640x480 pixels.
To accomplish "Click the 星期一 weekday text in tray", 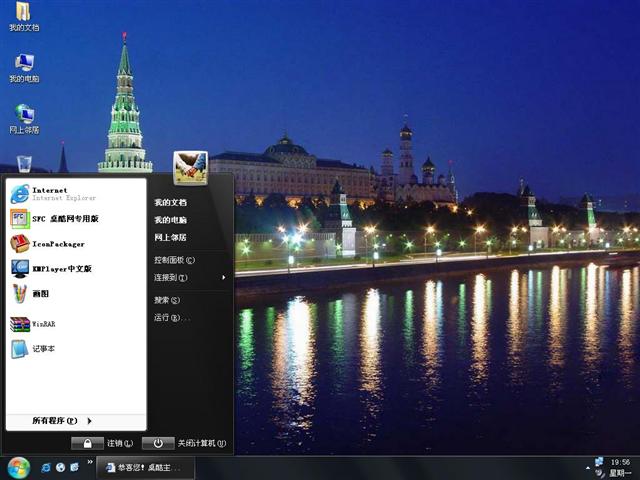I will [x=620, y=473].
